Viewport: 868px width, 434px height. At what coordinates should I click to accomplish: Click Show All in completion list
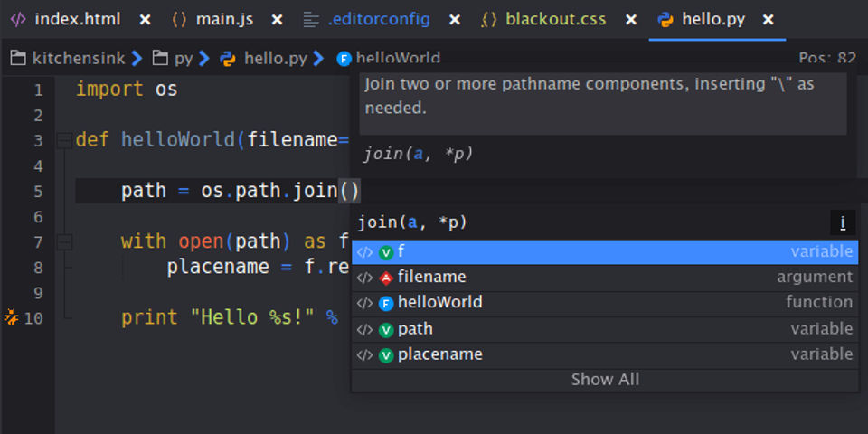[605, 380]
